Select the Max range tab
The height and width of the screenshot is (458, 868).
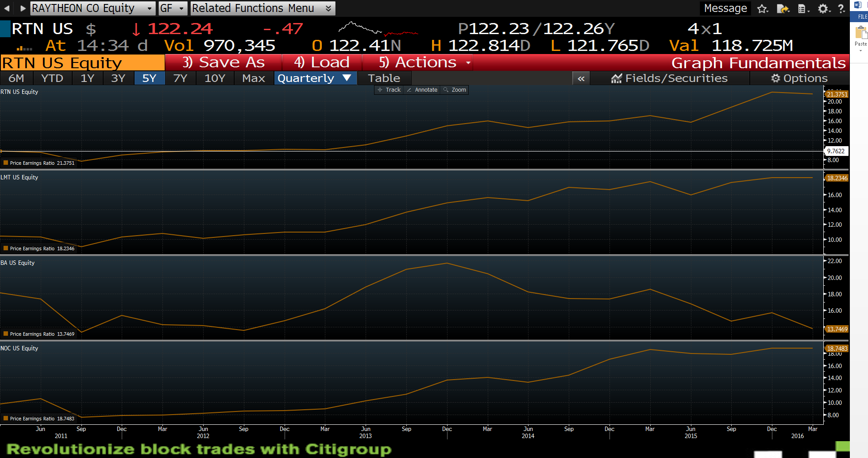tap(254, 78)
